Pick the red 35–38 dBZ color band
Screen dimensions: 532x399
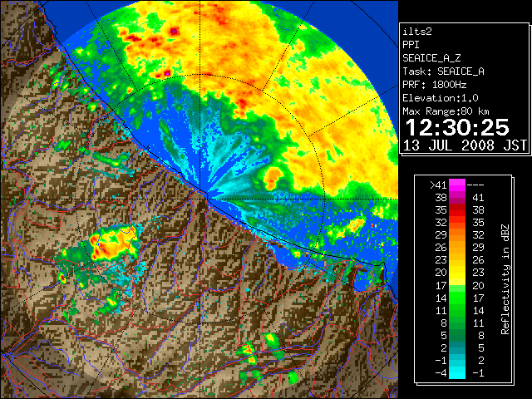457,210
